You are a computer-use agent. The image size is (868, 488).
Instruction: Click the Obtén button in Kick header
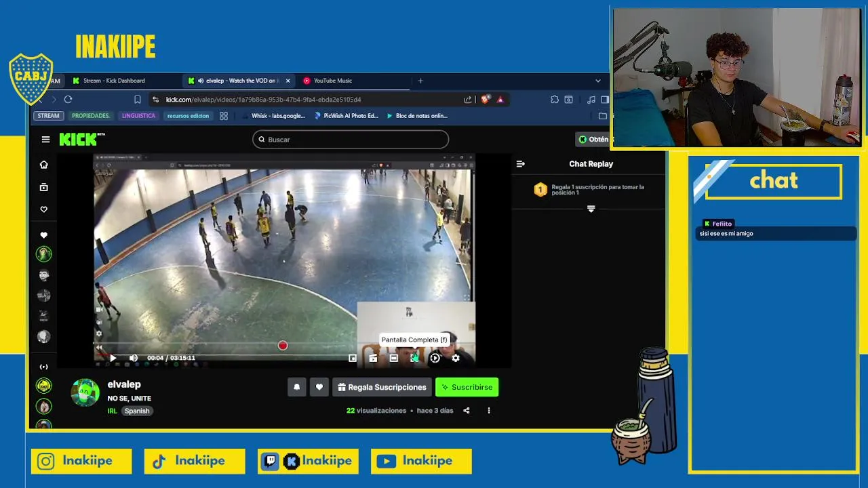coord(593,140)
